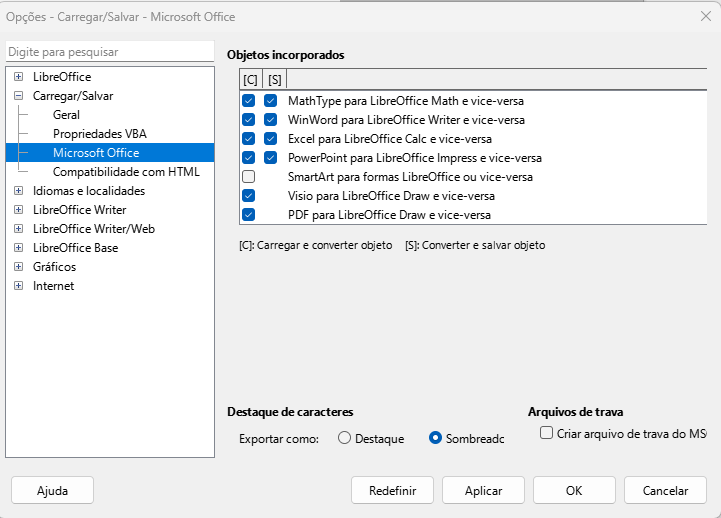Select 'PDF para LibreOffice Draw e vice-versa' text
The image size is (721, 518).
[x=389, y=215]
